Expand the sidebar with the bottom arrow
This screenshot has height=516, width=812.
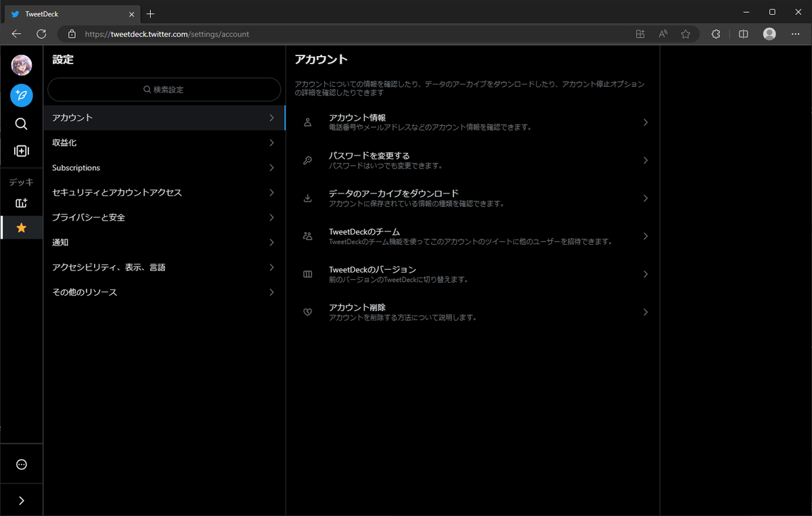(22, 501)
